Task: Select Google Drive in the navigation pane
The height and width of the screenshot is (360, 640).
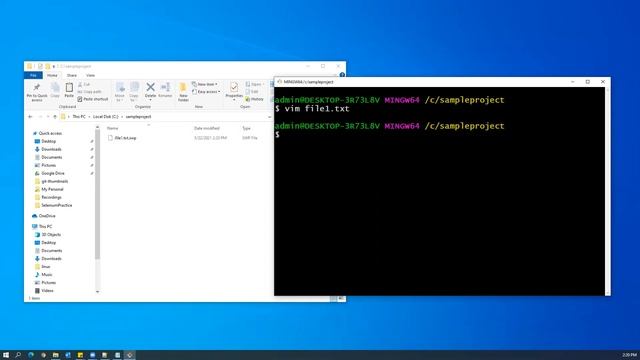Action: tap(52, 173)
